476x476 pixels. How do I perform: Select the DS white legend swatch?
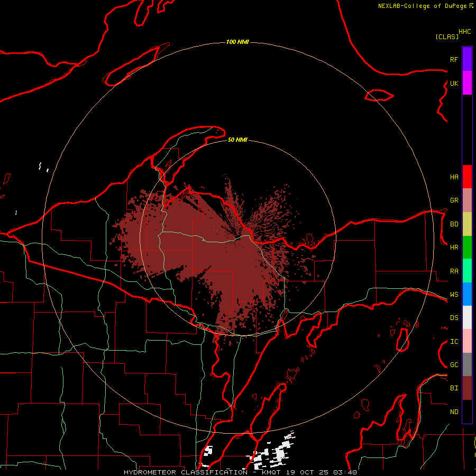(x=467, y=317)
